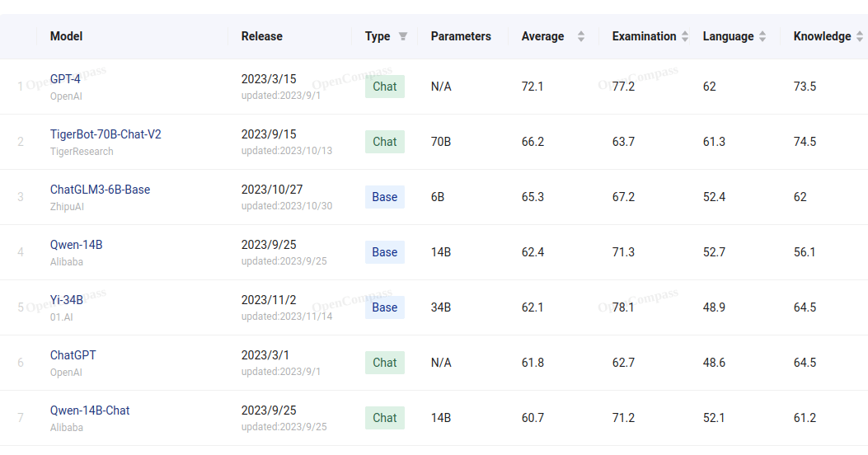Open the Type column filter icon
This screenshot has width=868, height=455.
pos(403,36)
